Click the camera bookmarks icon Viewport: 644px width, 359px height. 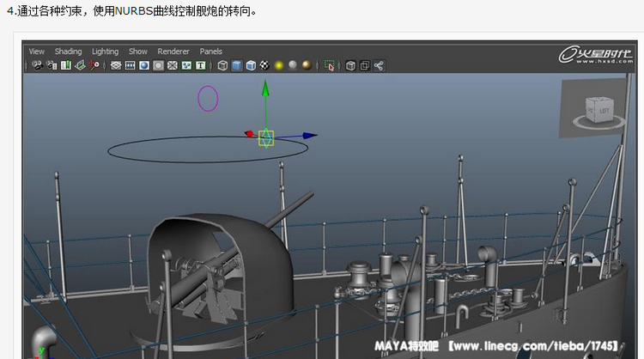click(x=65, y=65)
